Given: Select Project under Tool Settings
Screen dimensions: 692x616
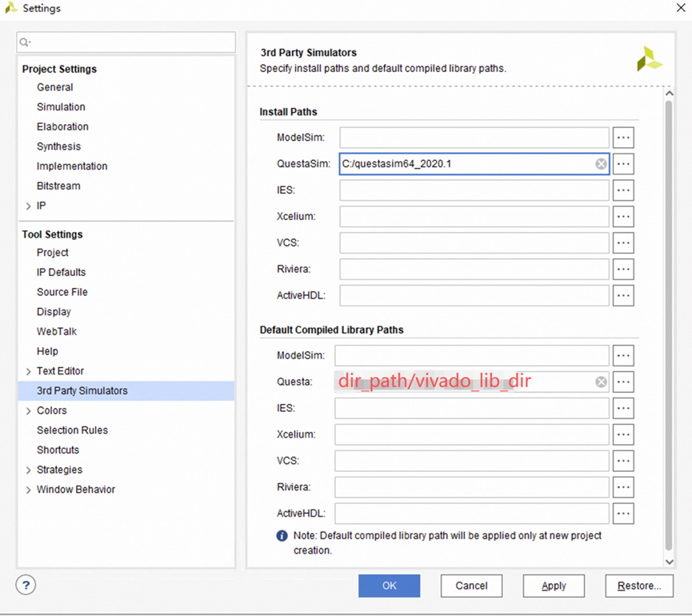Looking at the screenshot, I should click(53, 253).
